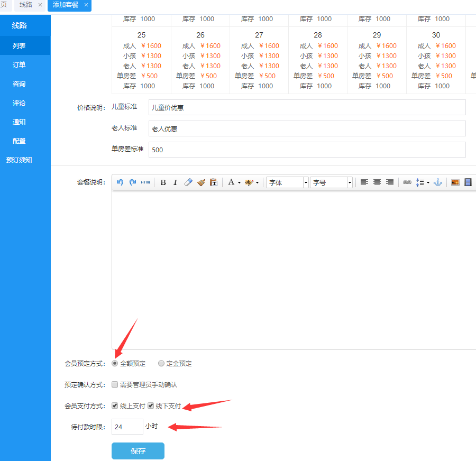Click the redo icon in editor toolbar
The image size is (476, 461).
133,182
